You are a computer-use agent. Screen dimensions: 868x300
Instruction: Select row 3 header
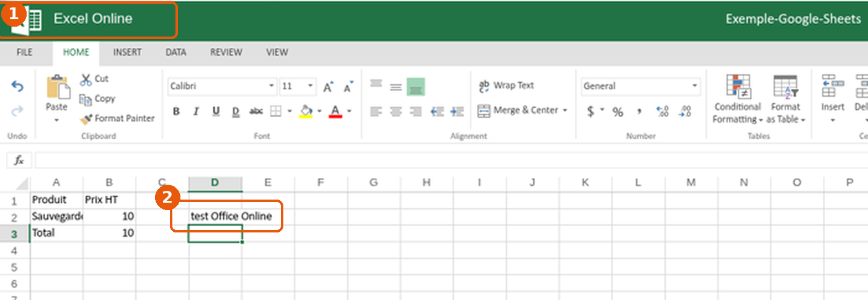[14, 233]
